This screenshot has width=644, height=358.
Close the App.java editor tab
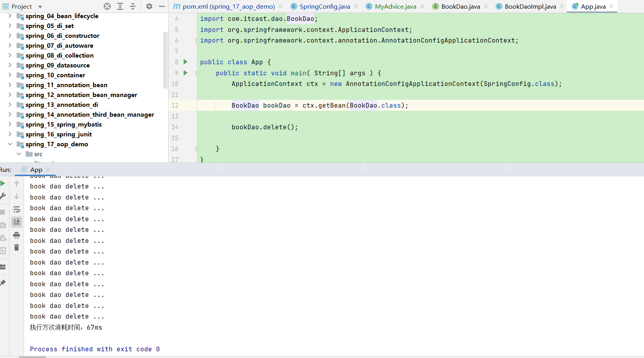(611, 6)
